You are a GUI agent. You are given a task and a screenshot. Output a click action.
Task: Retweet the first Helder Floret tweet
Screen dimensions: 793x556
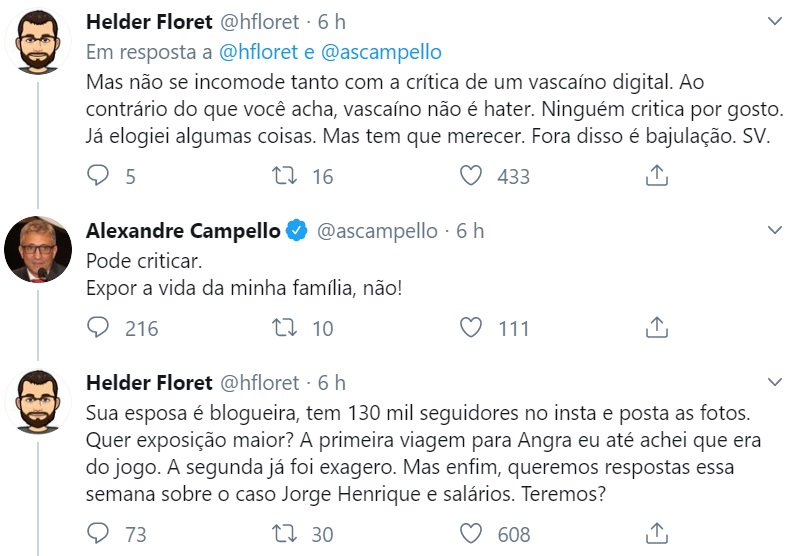pos(285,176)
